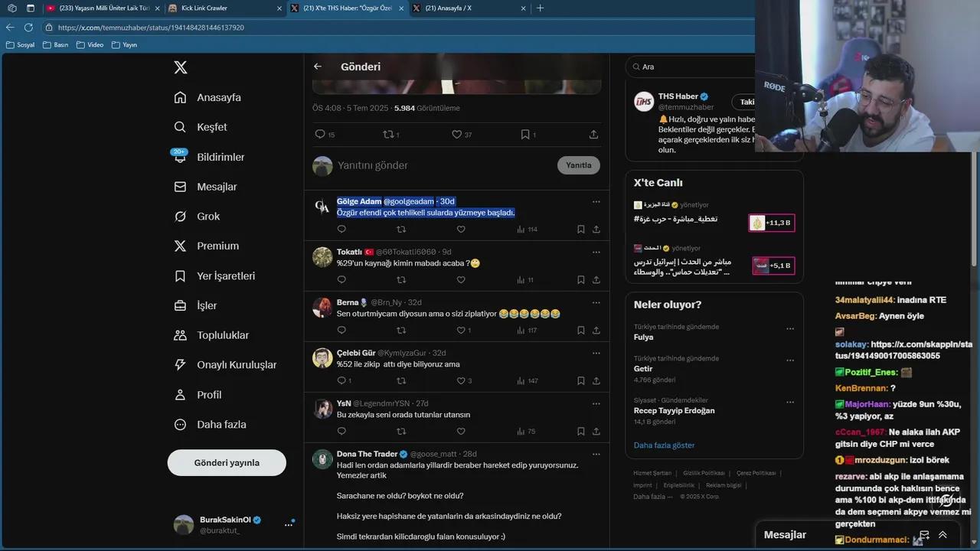Open Mesajlar in the sidebar
Viewport: 980px width, 551px height.
coord(205,187)
